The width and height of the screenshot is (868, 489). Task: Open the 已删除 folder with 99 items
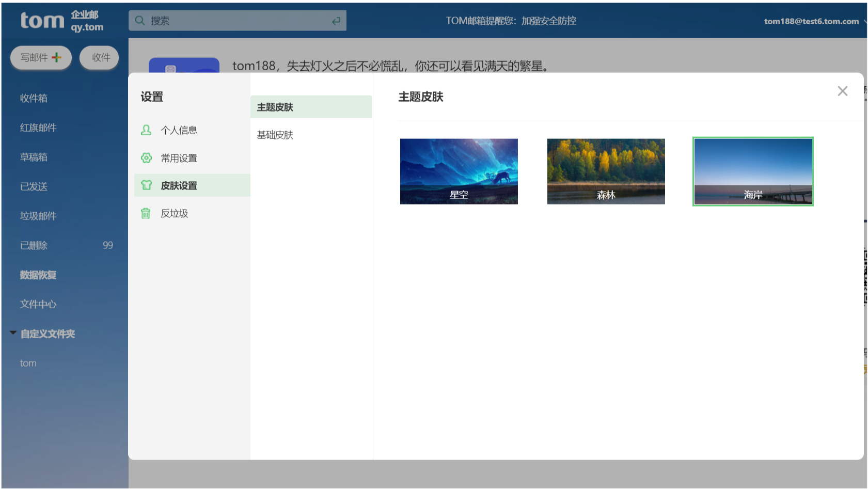[x=34, y=245]
